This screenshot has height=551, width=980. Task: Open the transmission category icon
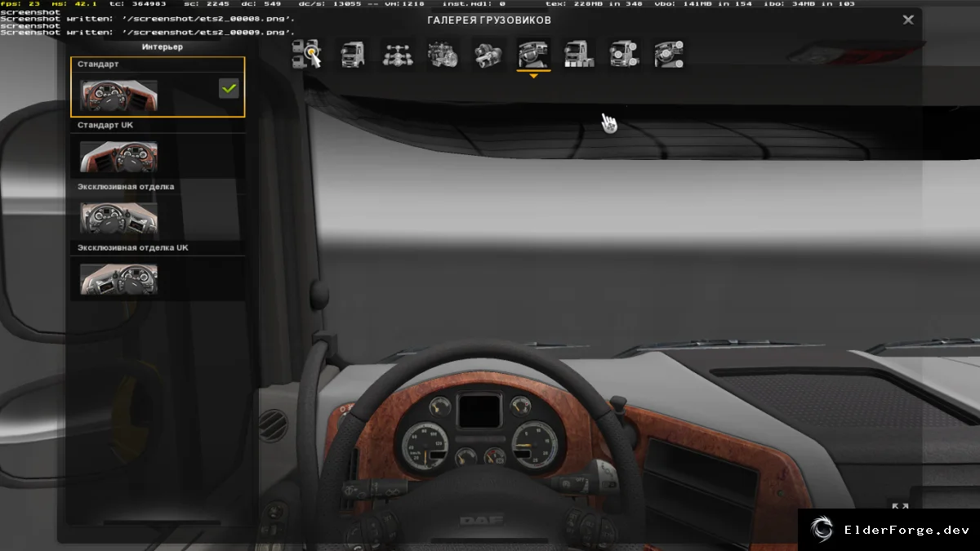point(488,55)
